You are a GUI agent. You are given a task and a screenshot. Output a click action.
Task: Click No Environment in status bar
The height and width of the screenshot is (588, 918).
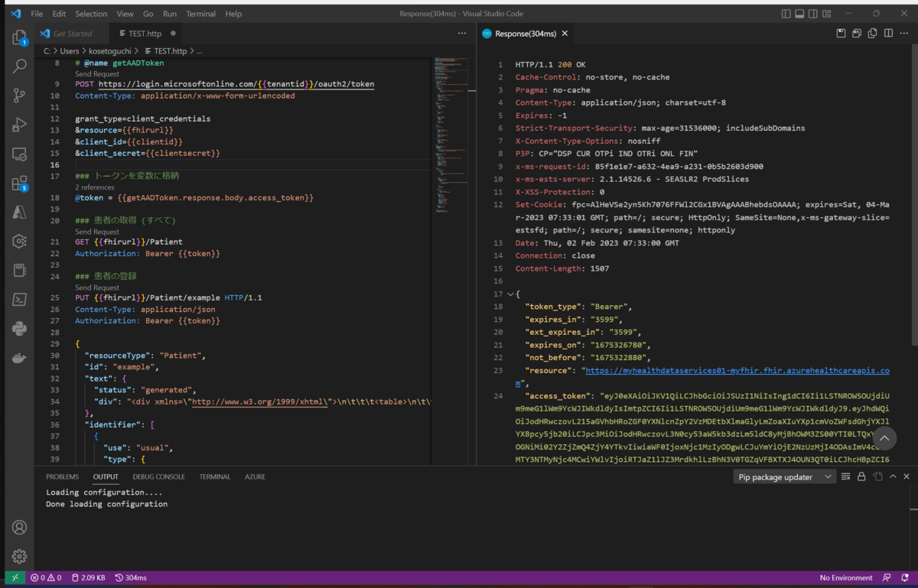click(846, 578)
